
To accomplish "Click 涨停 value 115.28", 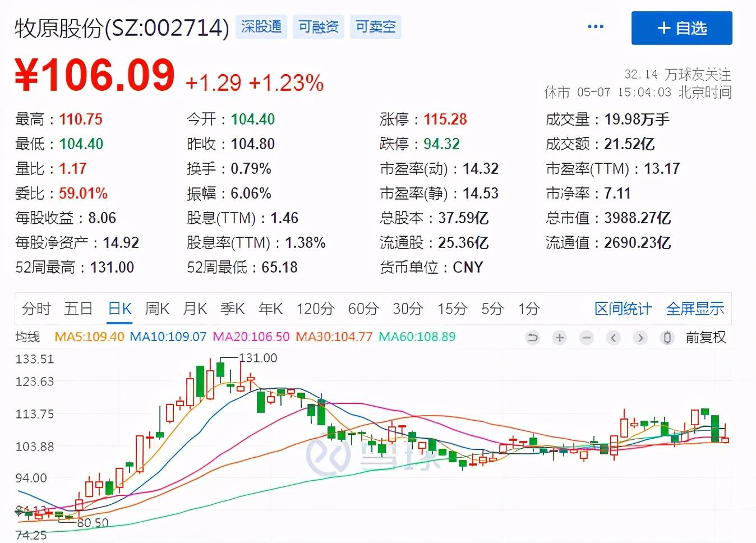I will pyautogui.click(x=445, y=119).
